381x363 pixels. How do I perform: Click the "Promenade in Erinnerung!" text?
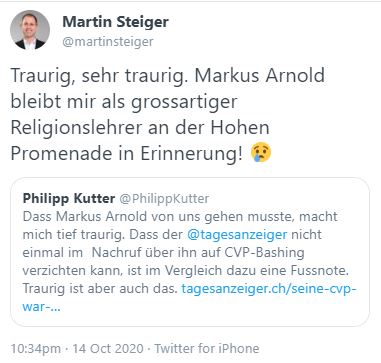[127, 154]
